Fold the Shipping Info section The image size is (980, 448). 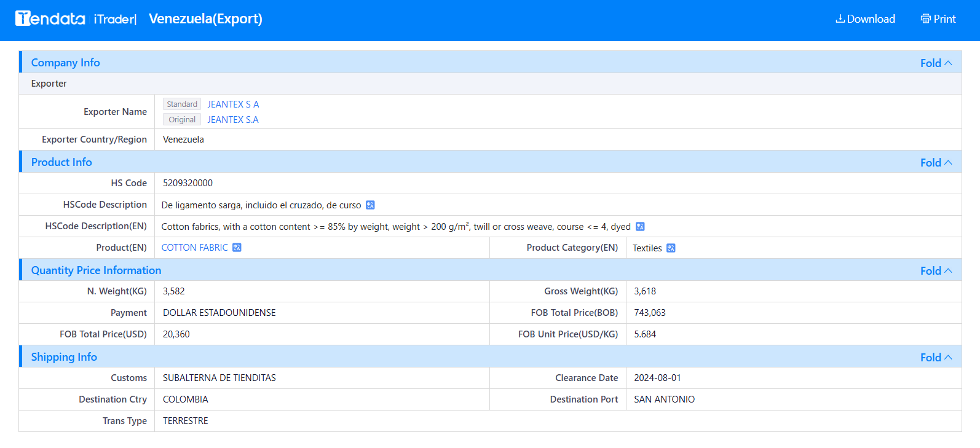(936, 357)
